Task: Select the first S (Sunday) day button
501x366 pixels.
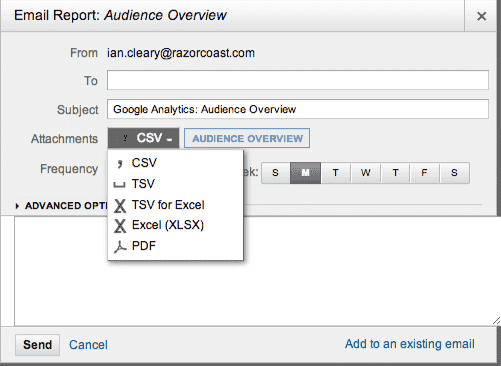Action: pyautogui.click(x=275, y=173)
